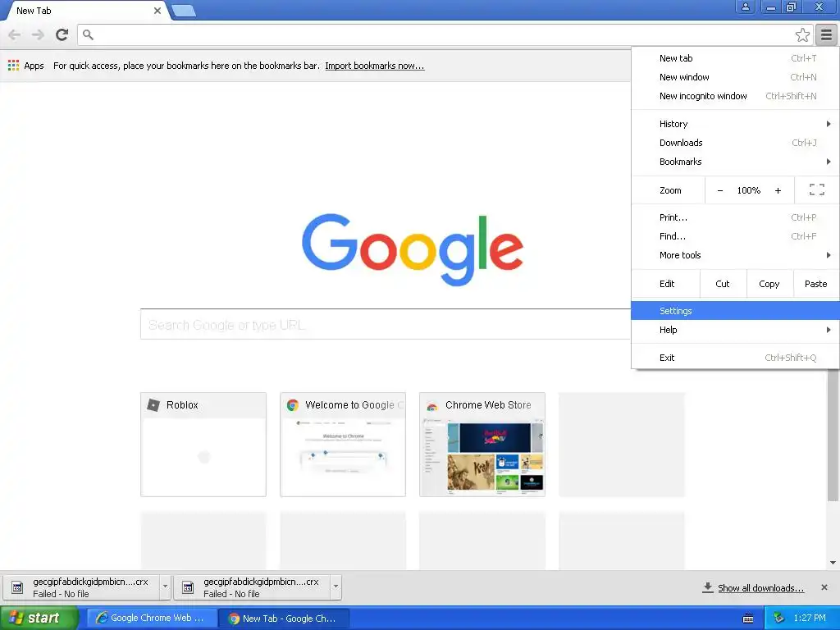Click Import bookmarks now link
840x630 pixels.
(x=374, y=66)
